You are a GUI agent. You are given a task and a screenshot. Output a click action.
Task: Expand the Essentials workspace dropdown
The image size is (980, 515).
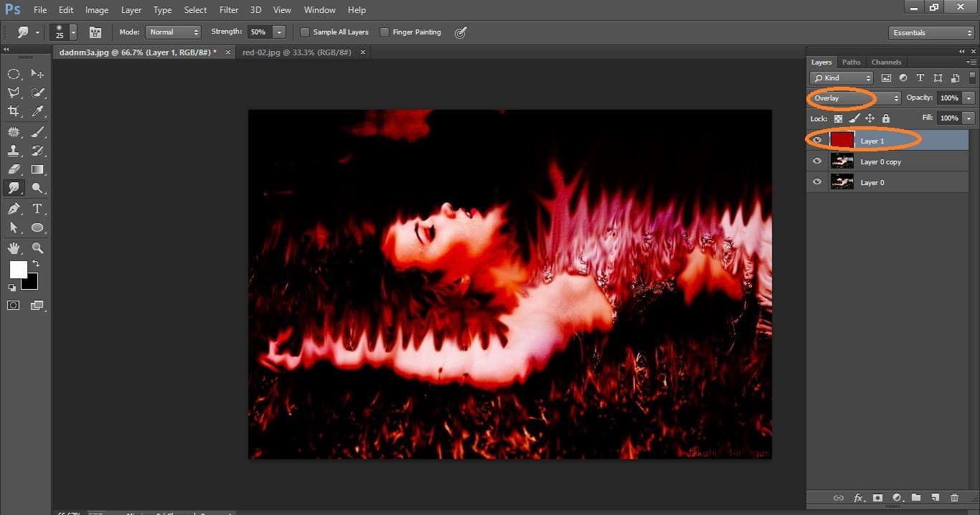(930, 33)
